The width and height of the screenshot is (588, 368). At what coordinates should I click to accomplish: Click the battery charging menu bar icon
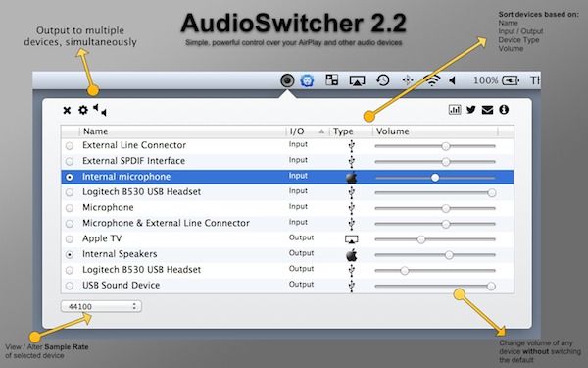(x=511, y=80)
